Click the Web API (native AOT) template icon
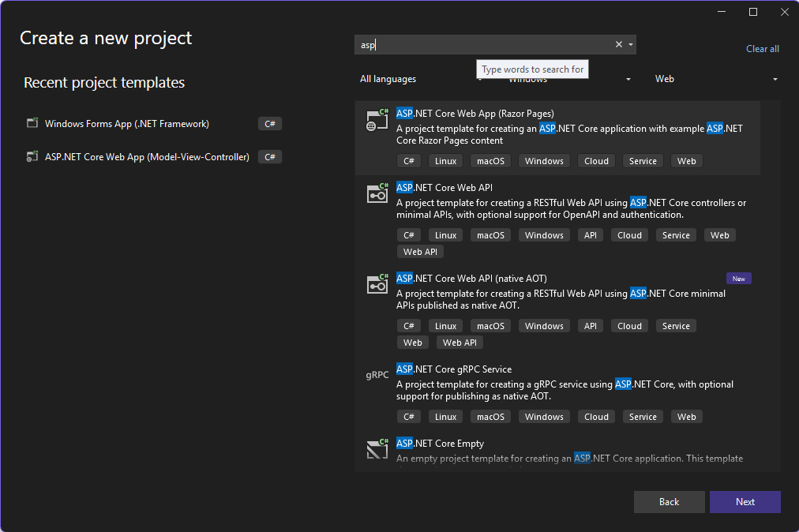Screen dimensions: 799x532 click(x=377, y=284)
